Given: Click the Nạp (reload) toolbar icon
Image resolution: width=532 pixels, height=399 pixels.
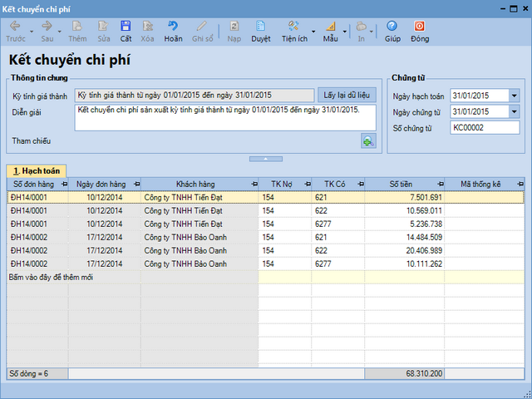Looking at the screenshot, I should click(x=234, y=26).
